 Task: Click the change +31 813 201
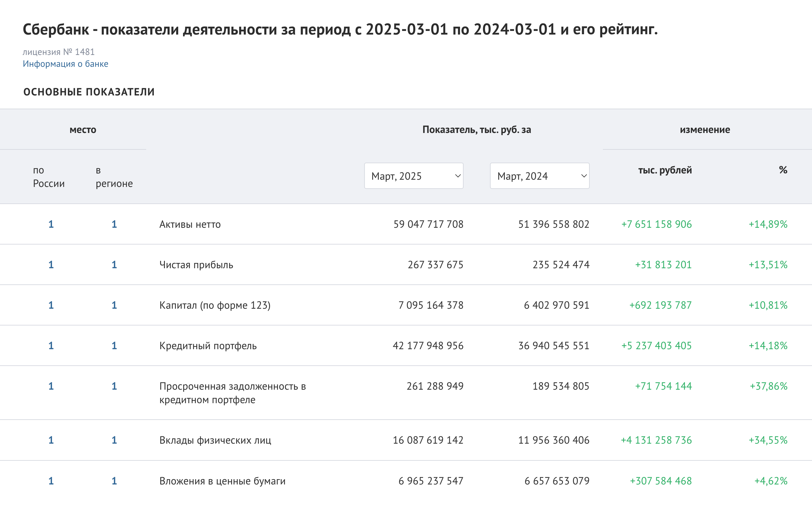[x=663, y=265]
